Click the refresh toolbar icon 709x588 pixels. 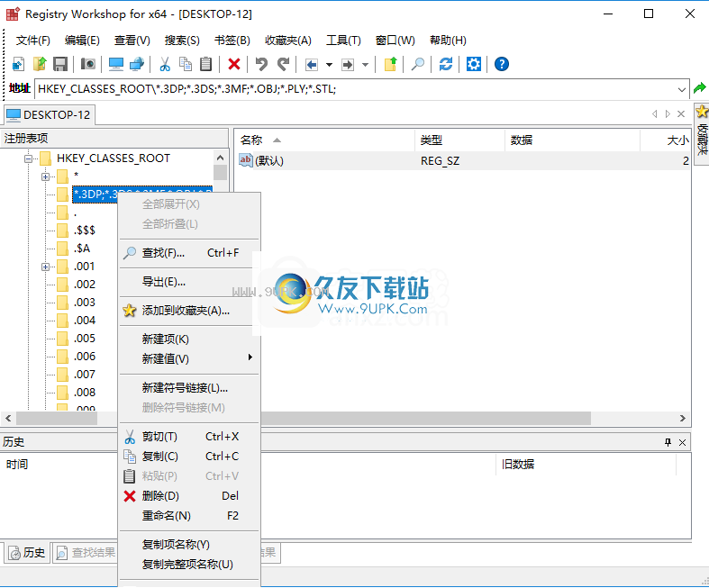pos(446,64)
